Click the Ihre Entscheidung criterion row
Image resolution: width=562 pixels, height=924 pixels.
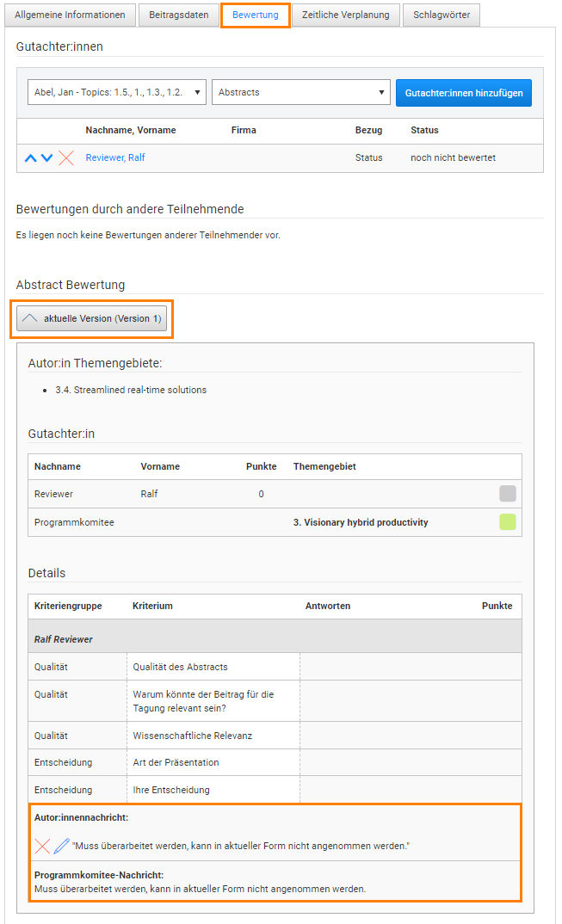pos(170,790)
